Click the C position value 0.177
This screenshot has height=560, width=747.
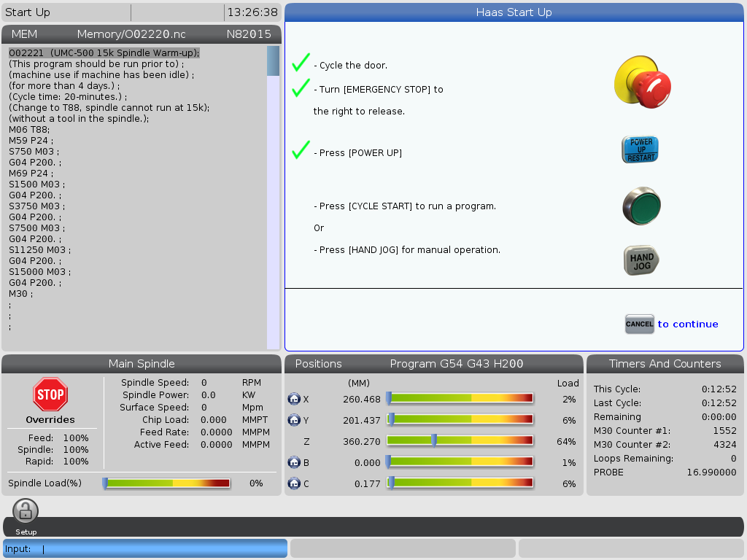(x=368, y=484)
